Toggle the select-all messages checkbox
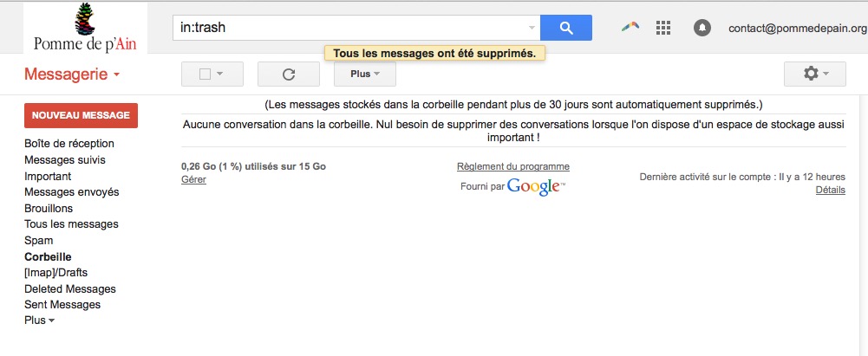The width and height of the screenshot is (868, 356). click(x=205, y=74)
